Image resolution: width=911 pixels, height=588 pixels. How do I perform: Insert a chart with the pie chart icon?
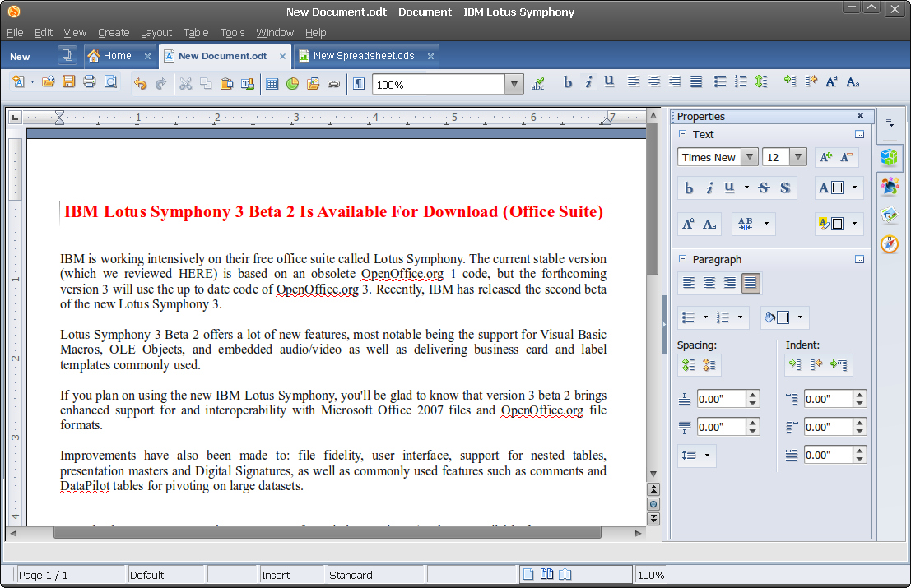(x=292, y=84)
